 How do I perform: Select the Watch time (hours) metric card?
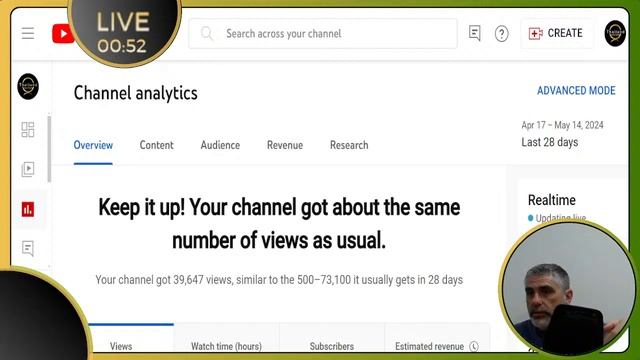click(x=227, y=338)
